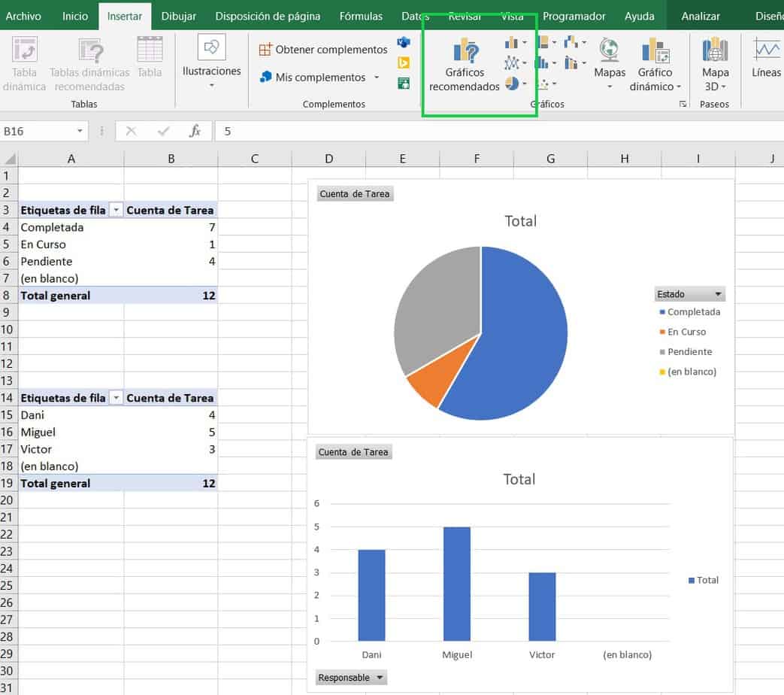Open the Archivo menu
This screenshot has height=695, width=784.
click(x=23, y=16)
